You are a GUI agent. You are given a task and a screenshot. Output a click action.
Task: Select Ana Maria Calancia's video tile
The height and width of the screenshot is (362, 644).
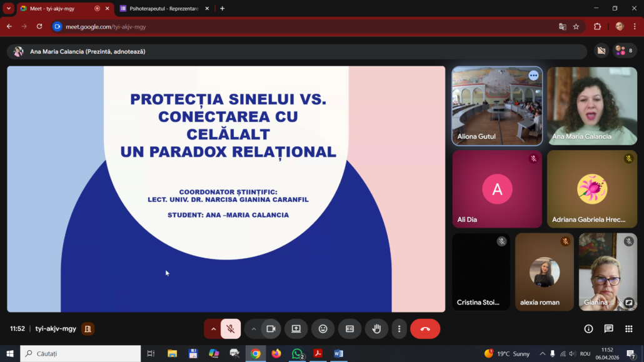click(x=592, y=106)
